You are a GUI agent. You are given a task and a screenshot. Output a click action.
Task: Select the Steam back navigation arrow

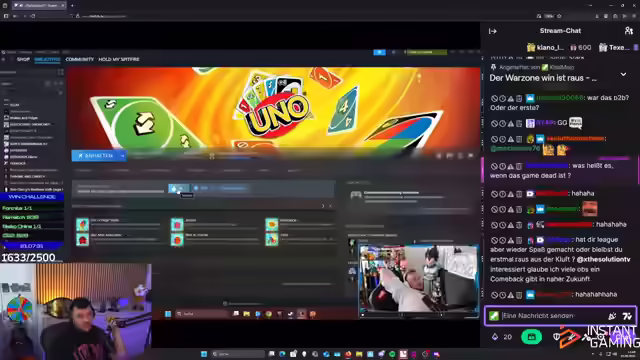pyautogui.click(x=3, y=60)
